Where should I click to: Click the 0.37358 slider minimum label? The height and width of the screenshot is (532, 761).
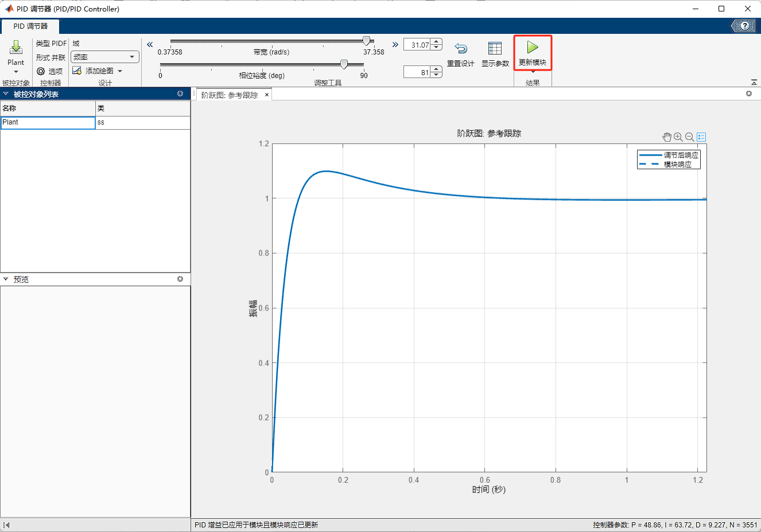[170, 52]
